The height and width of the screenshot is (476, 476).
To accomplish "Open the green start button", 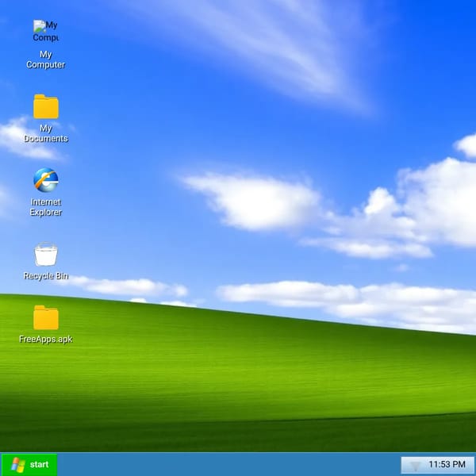I will pyautogui.click(x=29, y=464).
